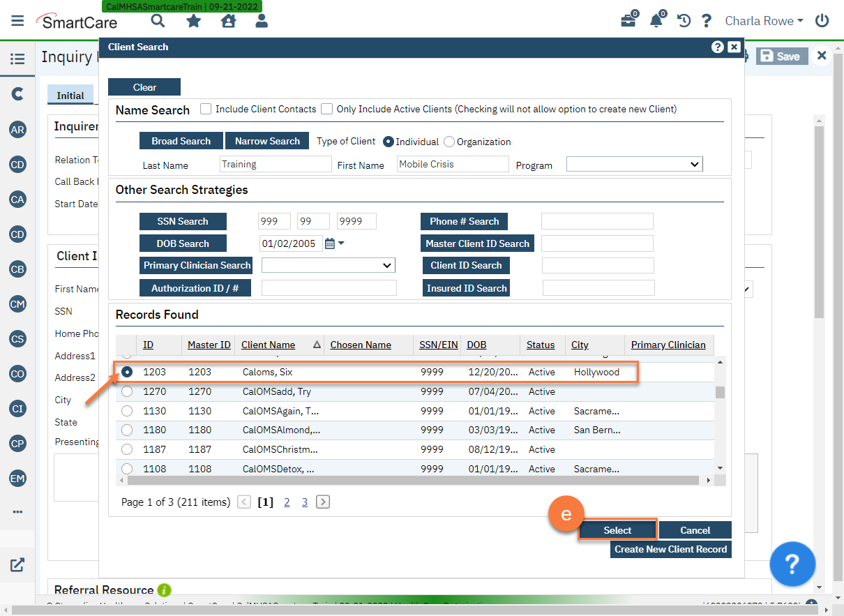
Task: Click the Create New Client Record button
Action: pyautogui.click(x=670, y=549)
